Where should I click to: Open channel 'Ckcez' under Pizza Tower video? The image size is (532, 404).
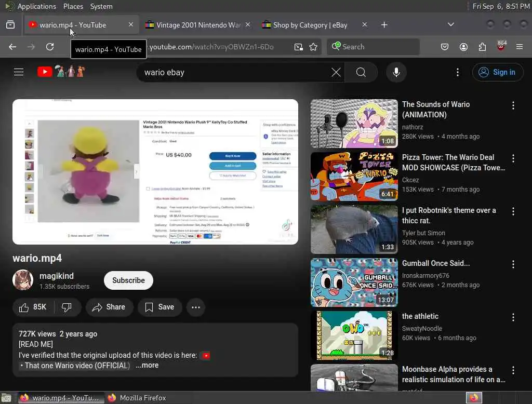tap(410, 180)
